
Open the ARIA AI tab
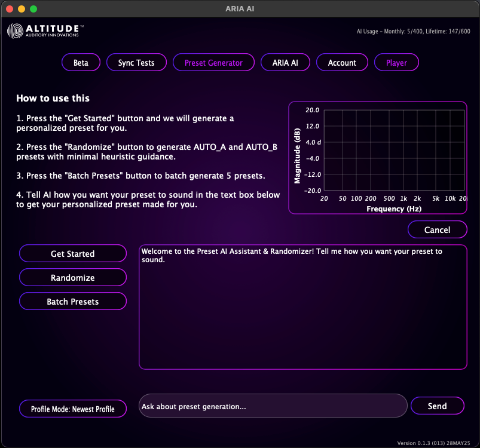(285, 62)
